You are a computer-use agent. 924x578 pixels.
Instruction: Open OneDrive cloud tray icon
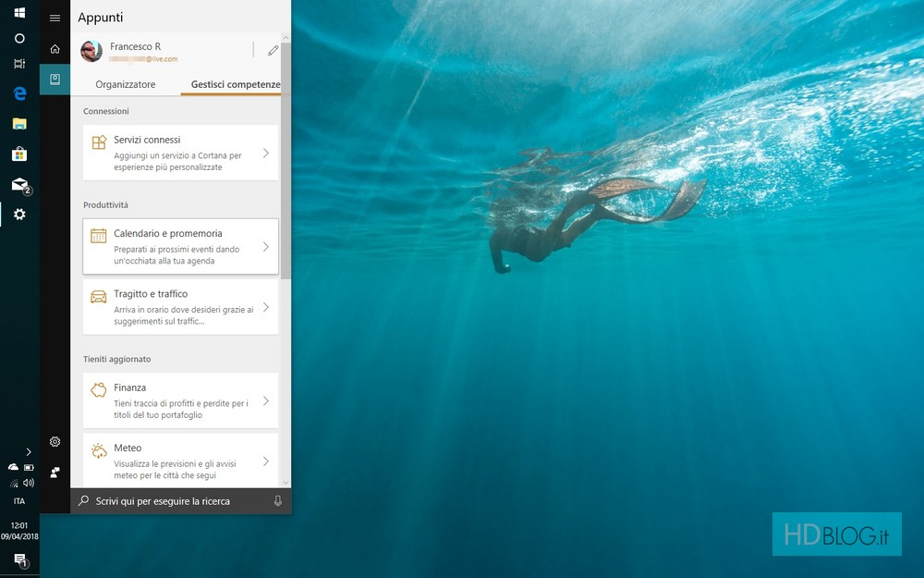coord(13,467)
